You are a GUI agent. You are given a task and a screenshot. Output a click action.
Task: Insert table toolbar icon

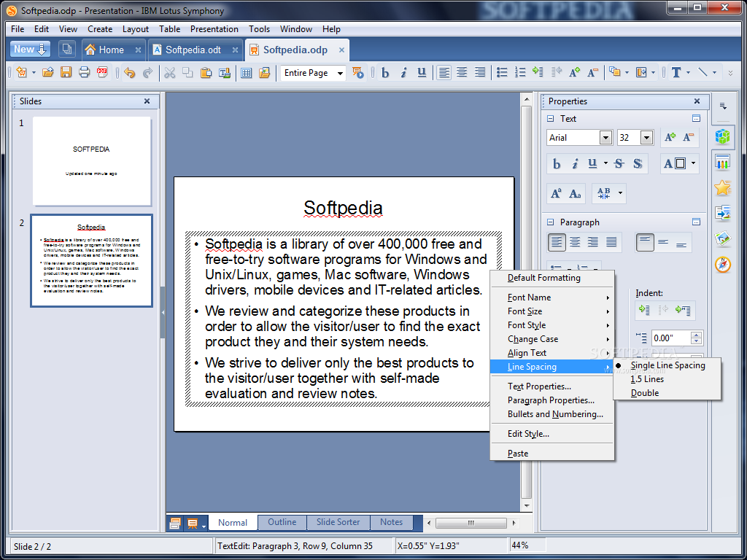click(x=246, y=73)
